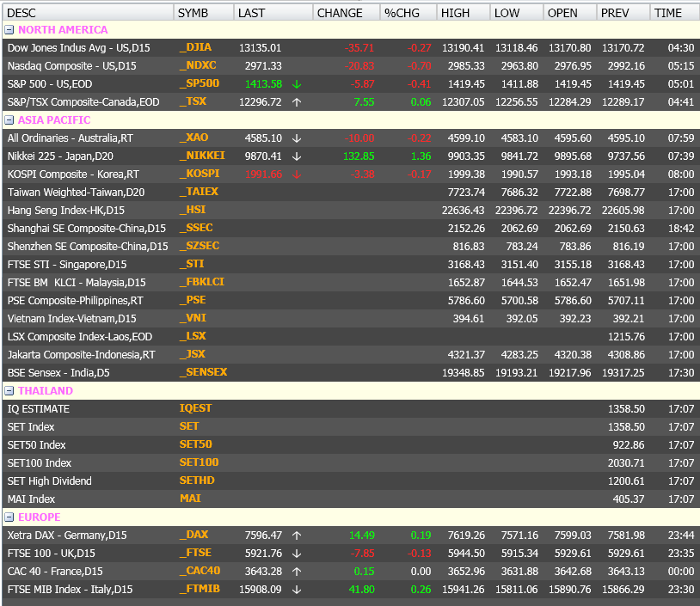The height and width of the screenshot is (606, 700).
Task: Click the down arrow in the _NIKKEI row
Action: tap(297, 156)
